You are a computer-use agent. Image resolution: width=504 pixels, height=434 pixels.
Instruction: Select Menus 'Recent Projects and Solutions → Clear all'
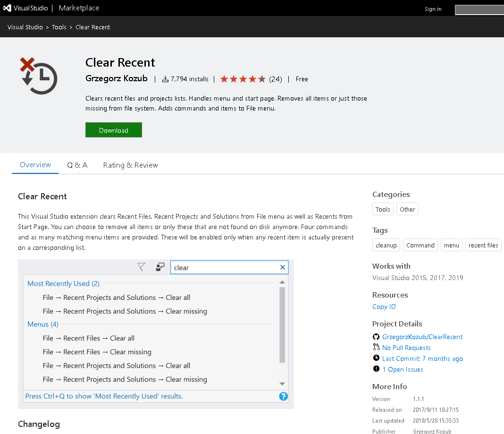coord(117,366)
